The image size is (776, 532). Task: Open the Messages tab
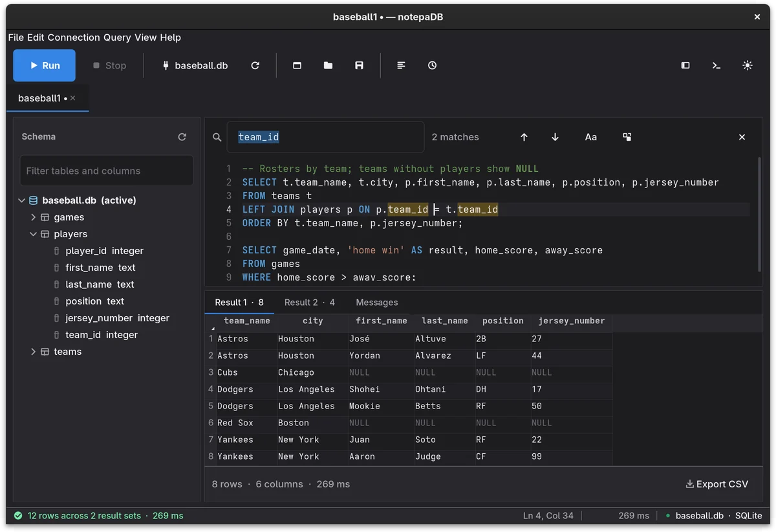coord(377,303)
